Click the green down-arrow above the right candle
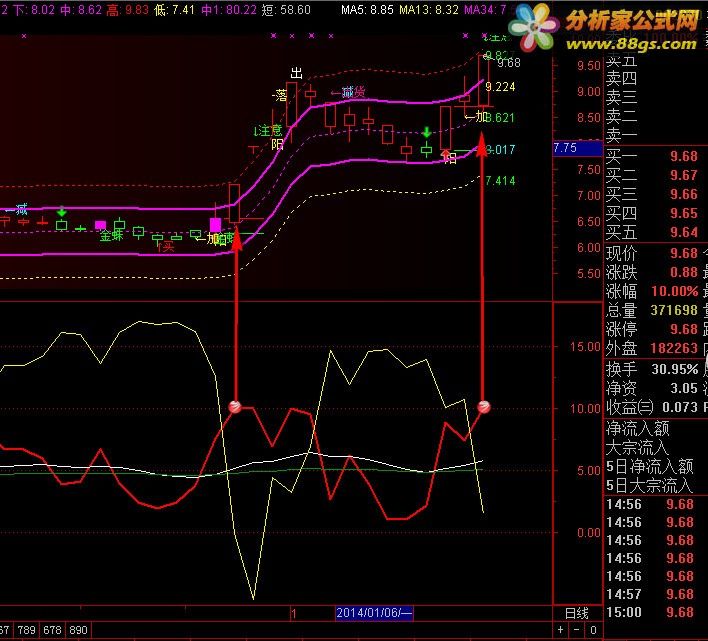The width and height of the screenshot is (708, 641). (427, 132)
